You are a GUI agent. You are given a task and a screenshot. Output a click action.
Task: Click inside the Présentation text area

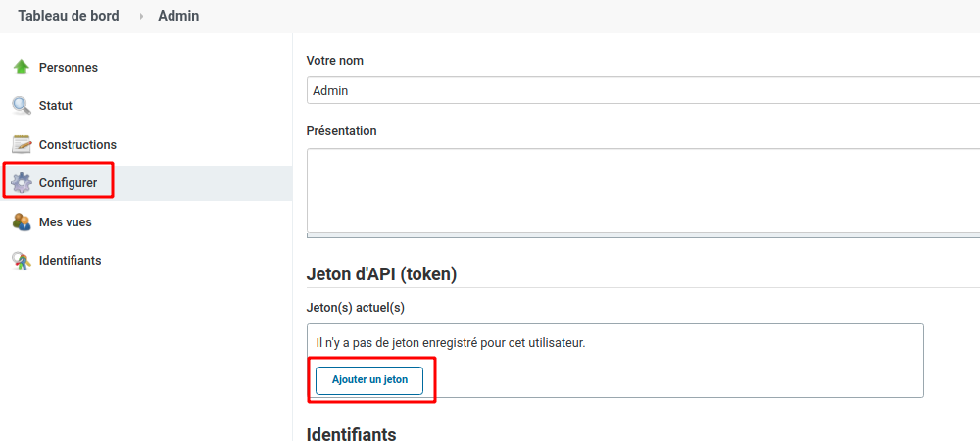point(643,190)
